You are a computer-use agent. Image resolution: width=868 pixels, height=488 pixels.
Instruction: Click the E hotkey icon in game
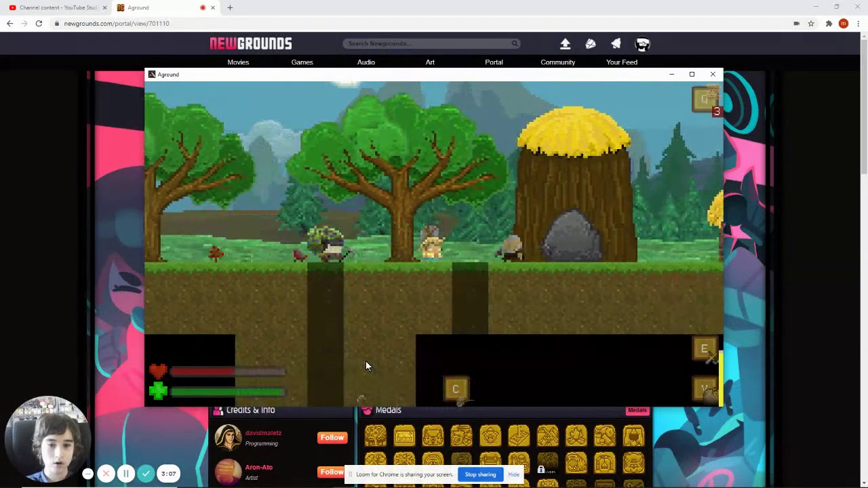(704, 349)
